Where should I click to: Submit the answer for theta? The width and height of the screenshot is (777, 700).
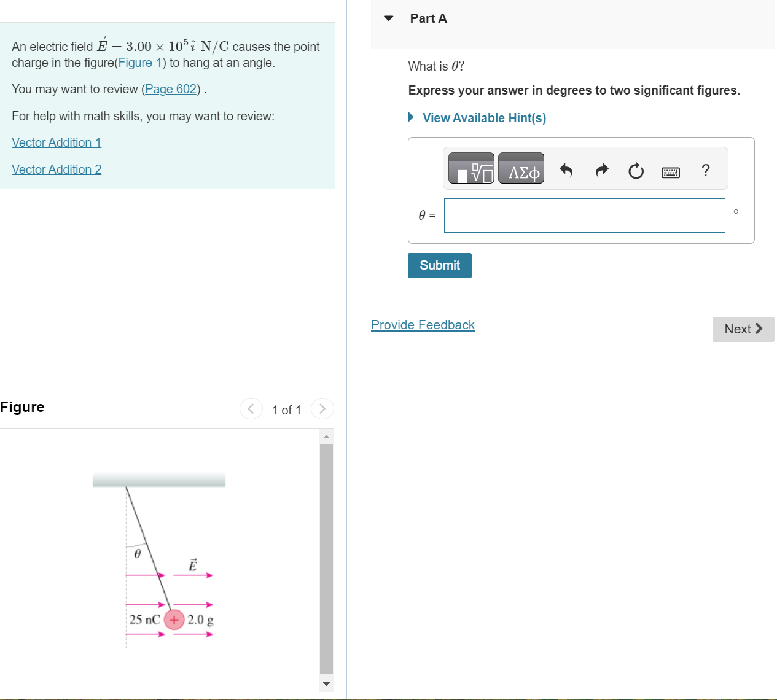(439, 265)
